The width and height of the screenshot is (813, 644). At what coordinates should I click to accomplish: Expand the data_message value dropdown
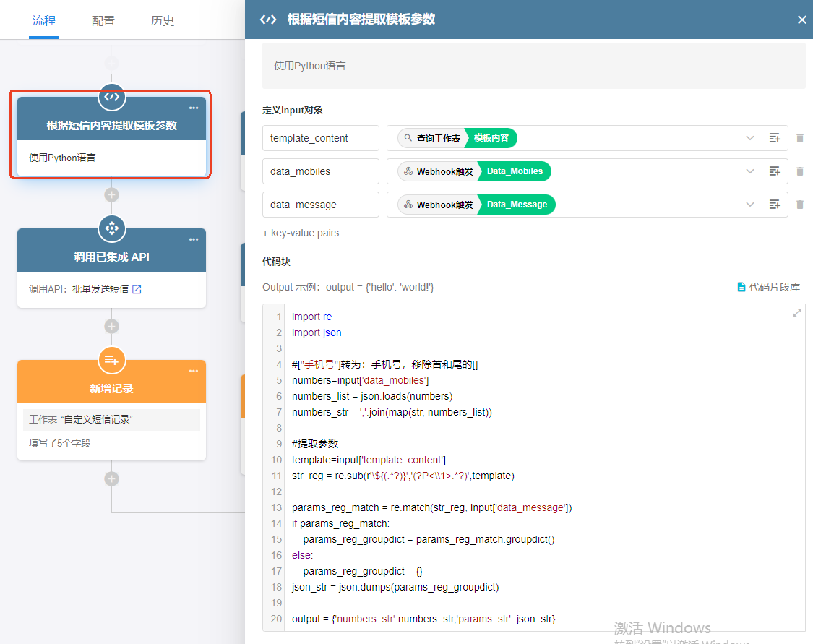click(750, 205)
